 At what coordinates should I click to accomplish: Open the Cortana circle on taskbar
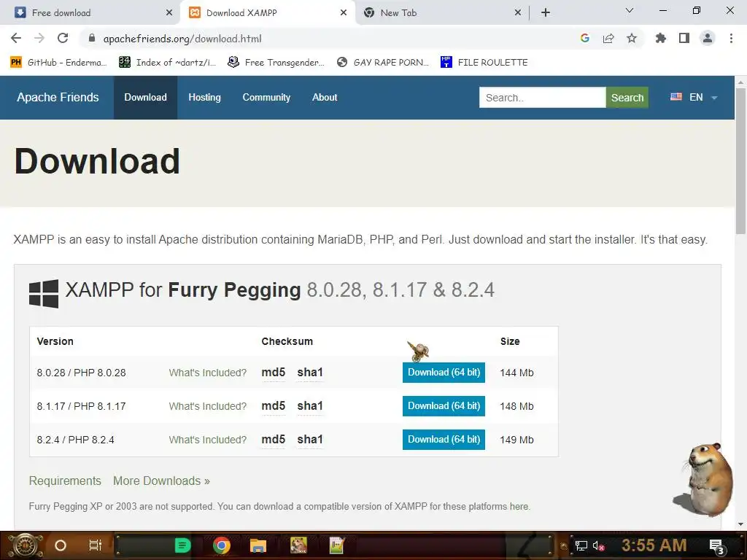click(61, 545)
